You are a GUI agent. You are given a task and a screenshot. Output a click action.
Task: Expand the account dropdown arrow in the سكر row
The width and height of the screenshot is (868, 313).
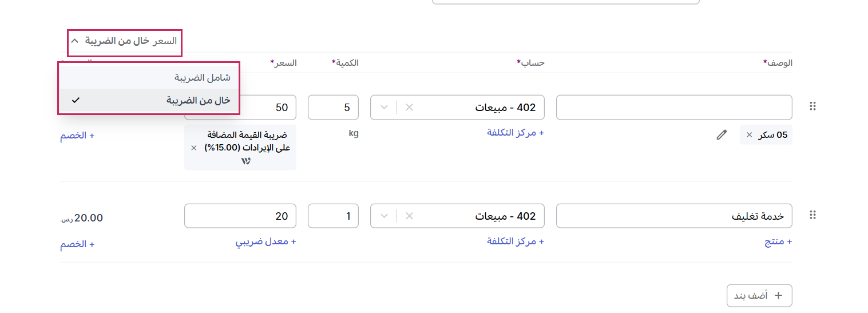pos(385,107)
